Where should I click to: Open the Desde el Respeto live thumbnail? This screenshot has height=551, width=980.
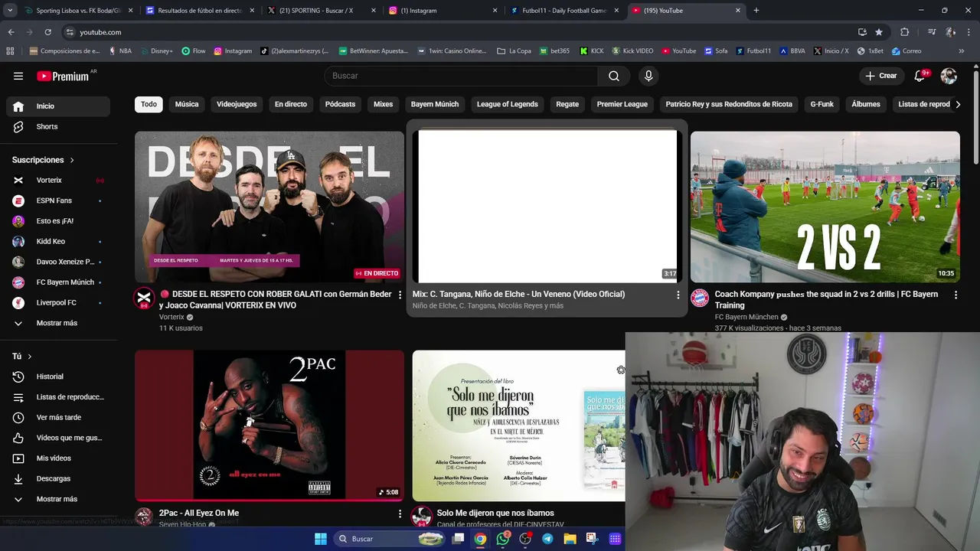tap(269, 207)
